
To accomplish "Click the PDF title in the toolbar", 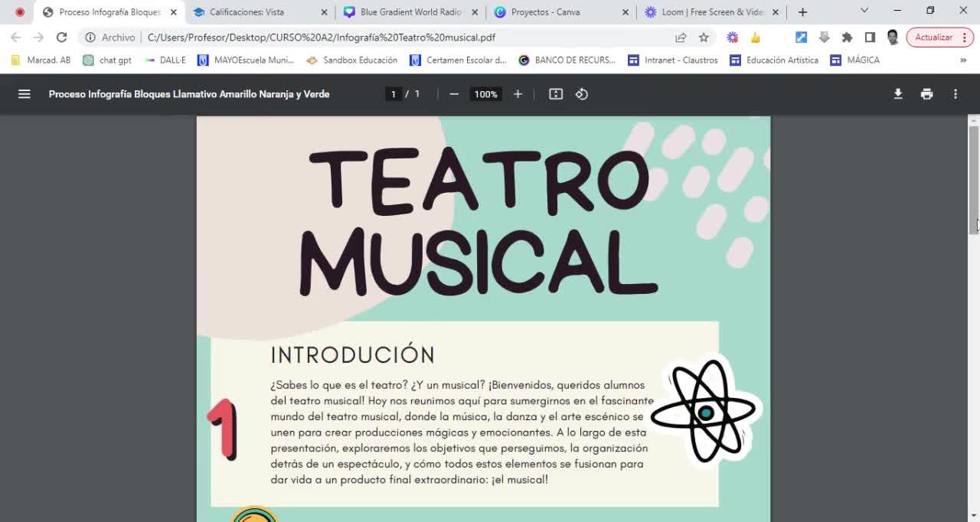I will pyautogui.click(x=189, y=94).
